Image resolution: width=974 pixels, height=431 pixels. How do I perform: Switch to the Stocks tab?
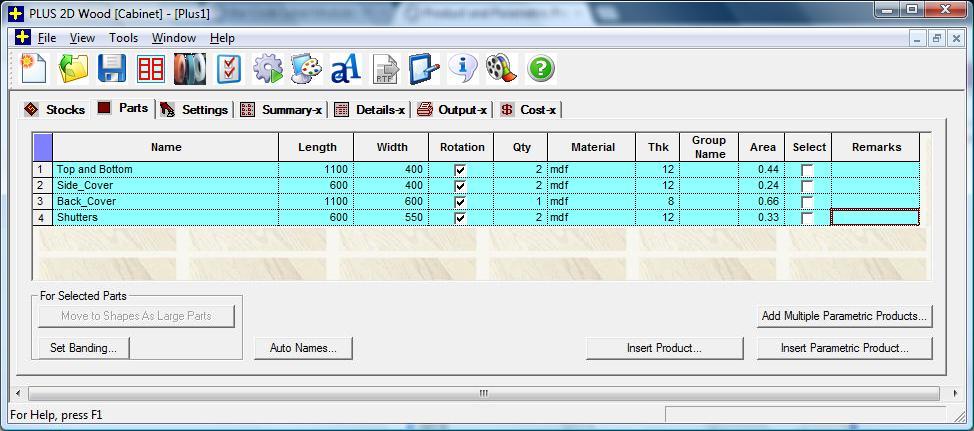coord(56,109)
